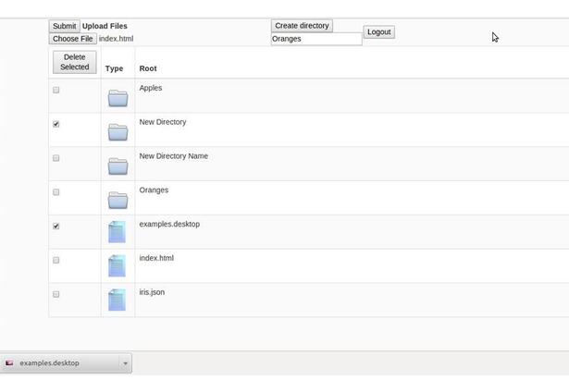
Task: Click the examples.desktop file name in list
Action: (x=169, y=224)
